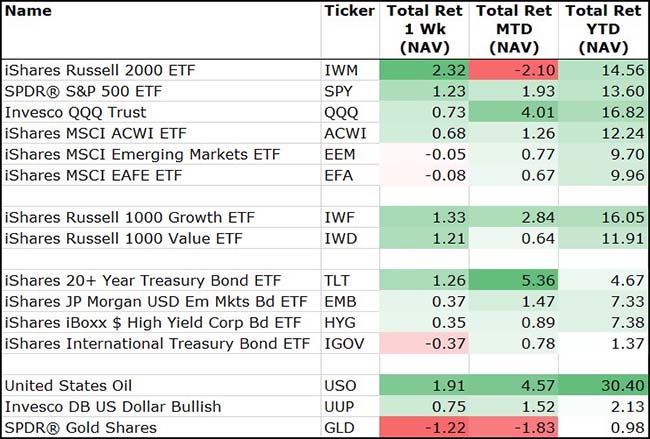Click the Ticker column header
650x439 pixels.
(349, 12)
